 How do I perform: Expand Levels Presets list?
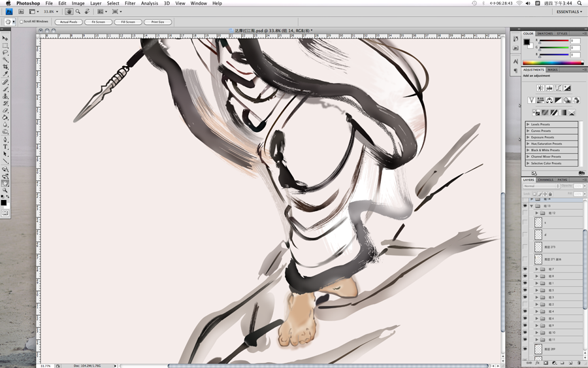pos(528,124)
